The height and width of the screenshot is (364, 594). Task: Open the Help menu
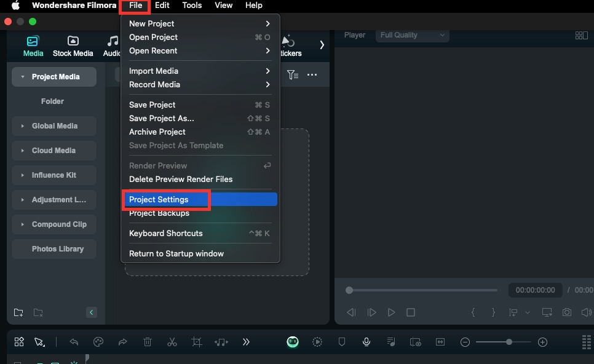(253, 6)
